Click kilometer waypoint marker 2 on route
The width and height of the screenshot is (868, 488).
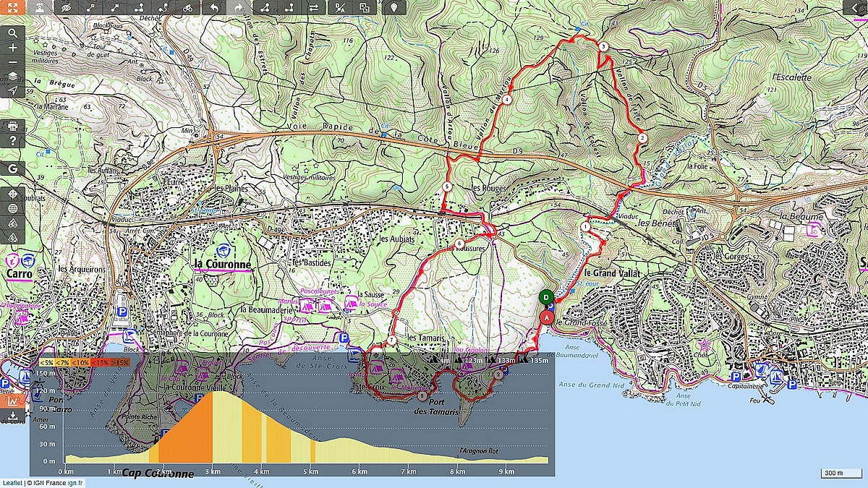[642, 137]
